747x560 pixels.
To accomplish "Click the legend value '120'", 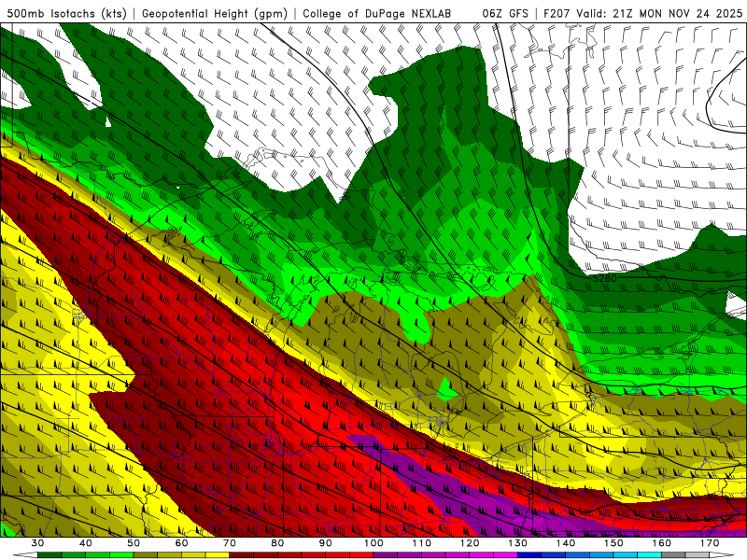I will pyautogui.click(x=470, y=543).
